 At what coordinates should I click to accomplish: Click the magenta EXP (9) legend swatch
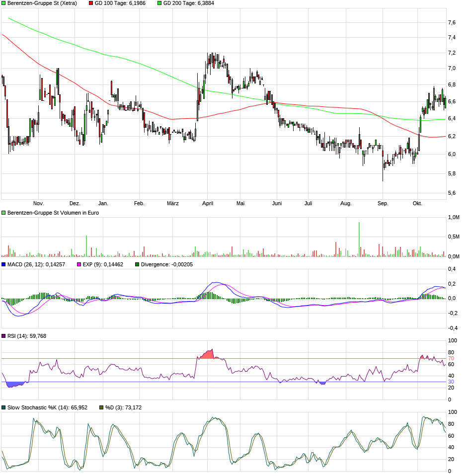[x=79, y=265]
